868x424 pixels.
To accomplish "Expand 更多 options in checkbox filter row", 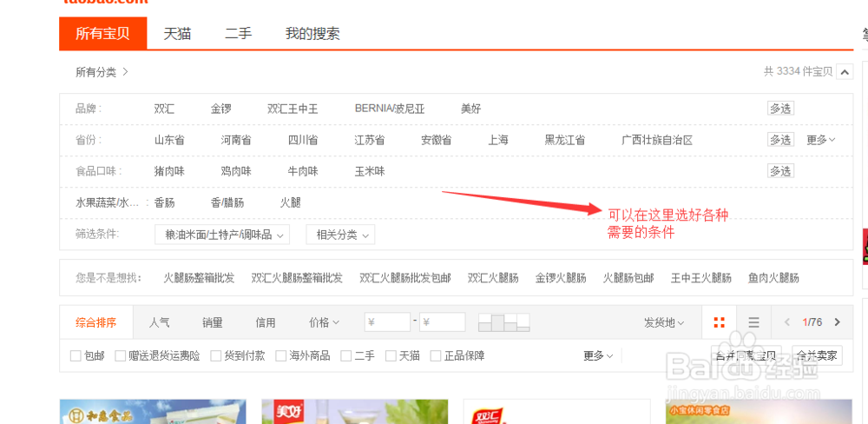I will click(598, 356).
